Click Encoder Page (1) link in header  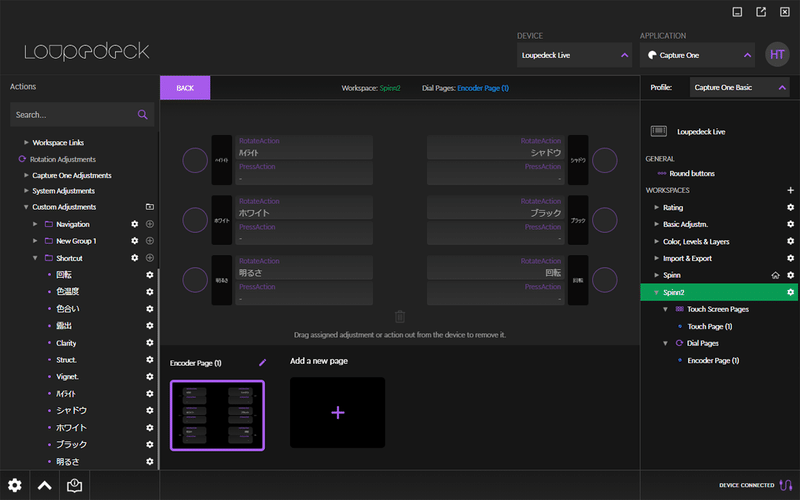[483, 88]
